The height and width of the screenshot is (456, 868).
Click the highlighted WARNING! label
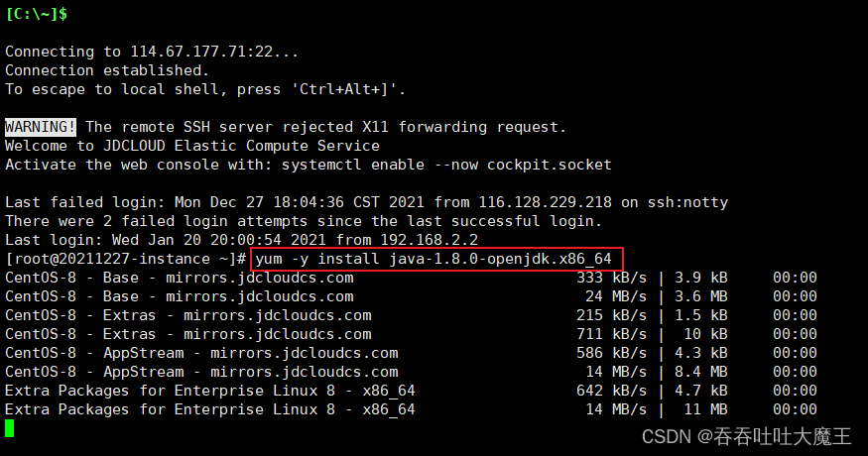[41, 127]
